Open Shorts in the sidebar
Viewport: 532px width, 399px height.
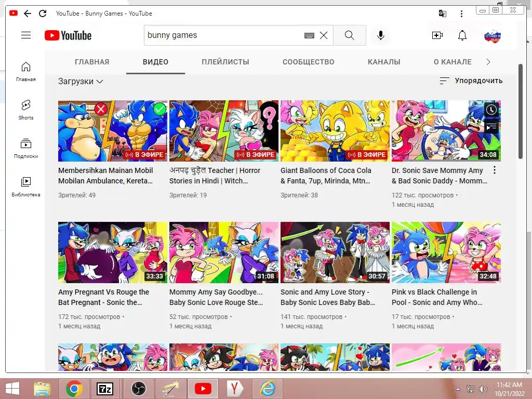tap(26, 110)
